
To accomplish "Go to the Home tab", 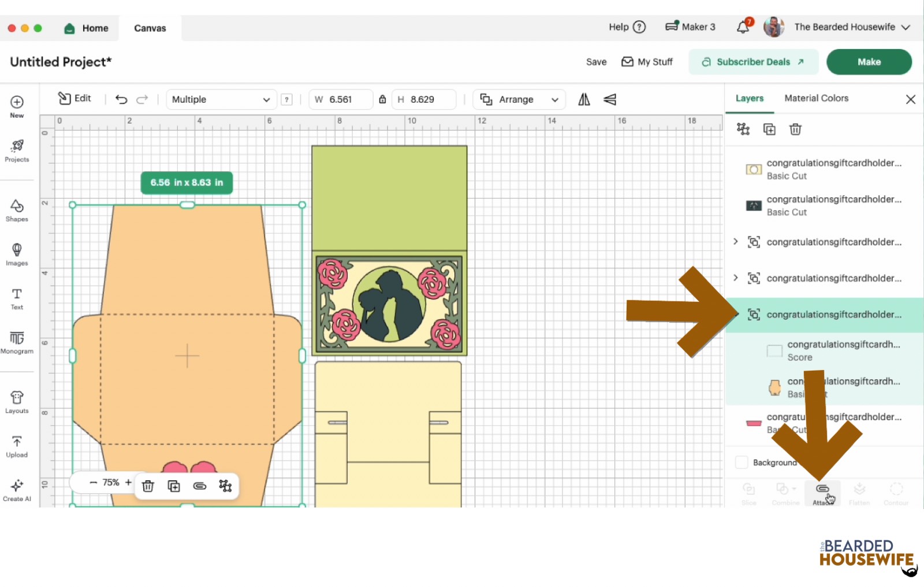I will (x=86, y=28).
